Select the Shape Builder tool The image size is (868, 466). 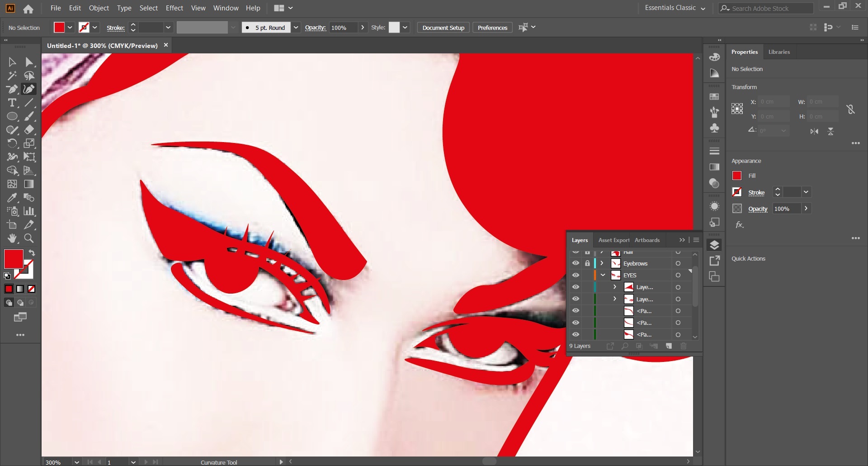tap(12, 171)
